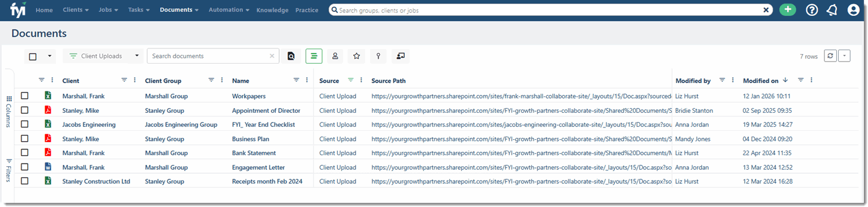868x207 pixels.
Task: Open the user profile icon
Action: coord(853,10)
